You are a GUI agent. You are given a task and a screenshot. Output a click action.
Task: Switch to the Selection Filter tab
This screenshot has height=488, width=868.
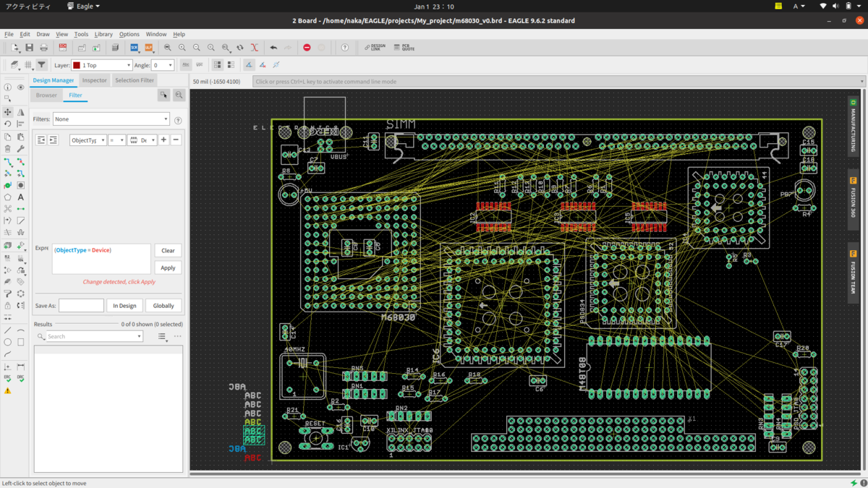pyautogui.click(x=135, y=80)
